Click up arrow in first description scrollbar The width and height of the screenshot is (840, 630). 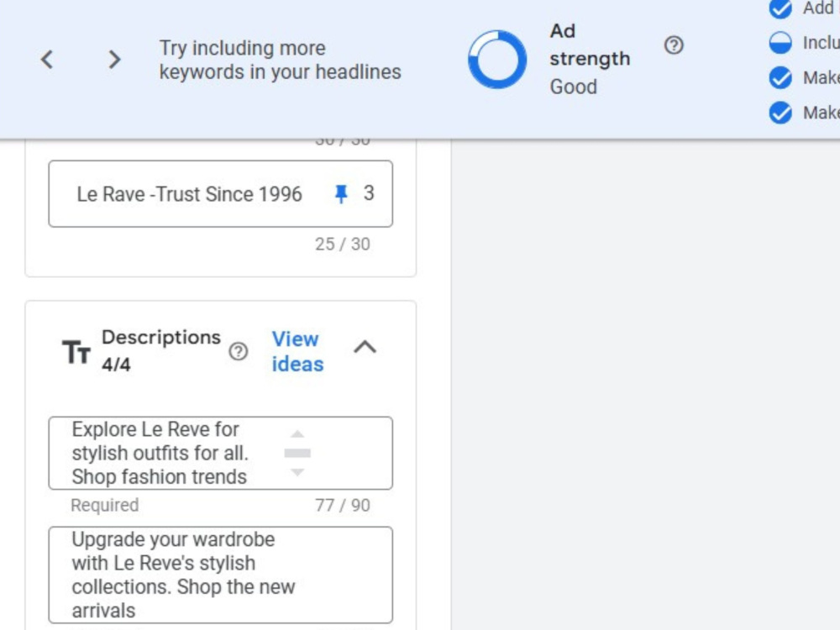click(x=298, y=433)
